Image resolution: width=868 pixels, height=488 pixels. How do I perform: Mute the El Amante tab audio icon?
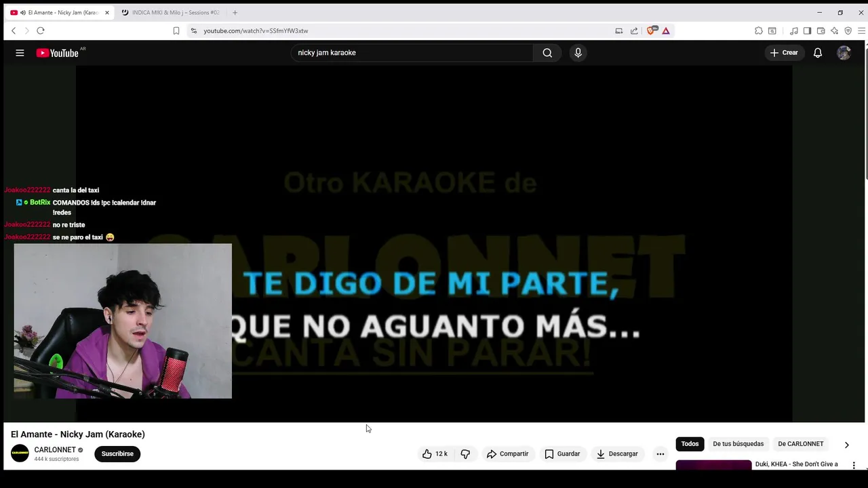click(x=23, y=13)
